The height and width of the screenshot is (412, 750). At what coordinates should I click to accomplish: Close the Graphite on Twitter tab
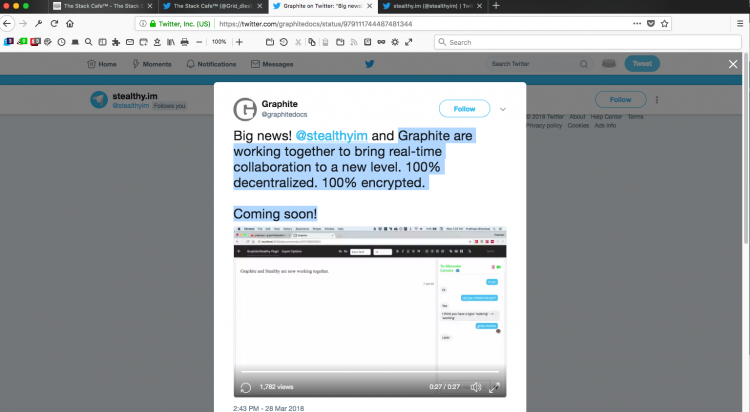tap(369, 6)
